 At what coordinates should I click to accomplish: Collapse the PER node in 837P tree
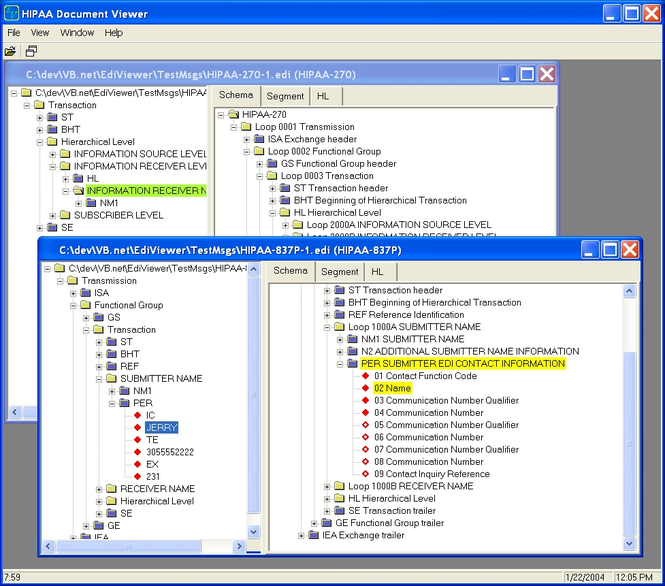[x=112, y=403]
